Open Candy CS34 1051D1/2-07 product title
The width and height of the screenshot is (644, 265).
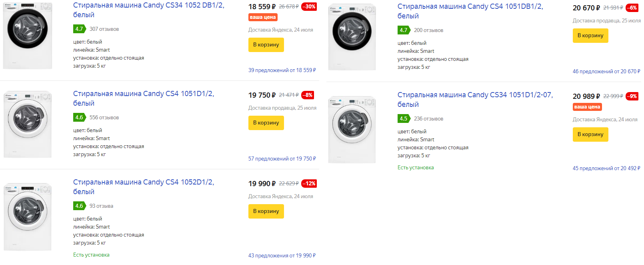475,95
